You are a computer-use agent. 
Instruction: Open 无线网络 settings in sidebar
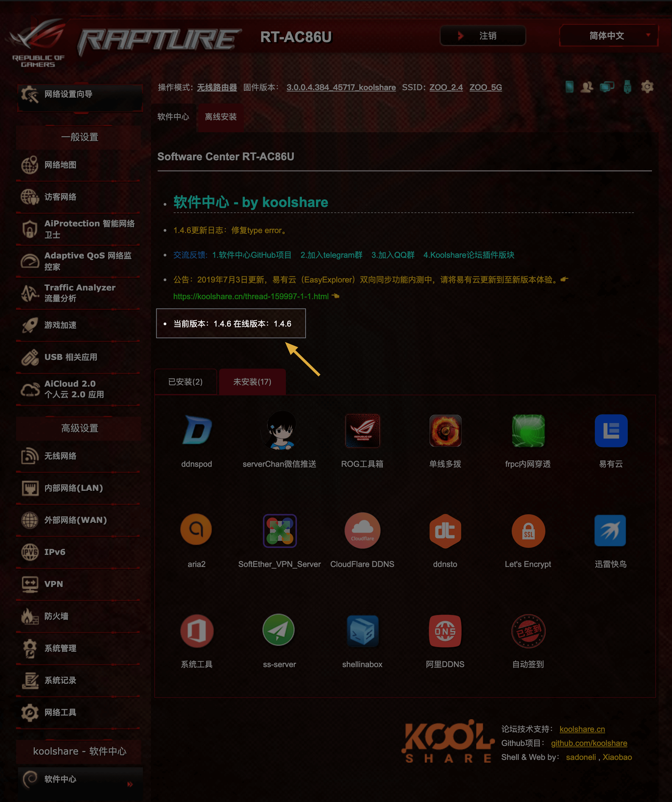[x=78, y=456]
